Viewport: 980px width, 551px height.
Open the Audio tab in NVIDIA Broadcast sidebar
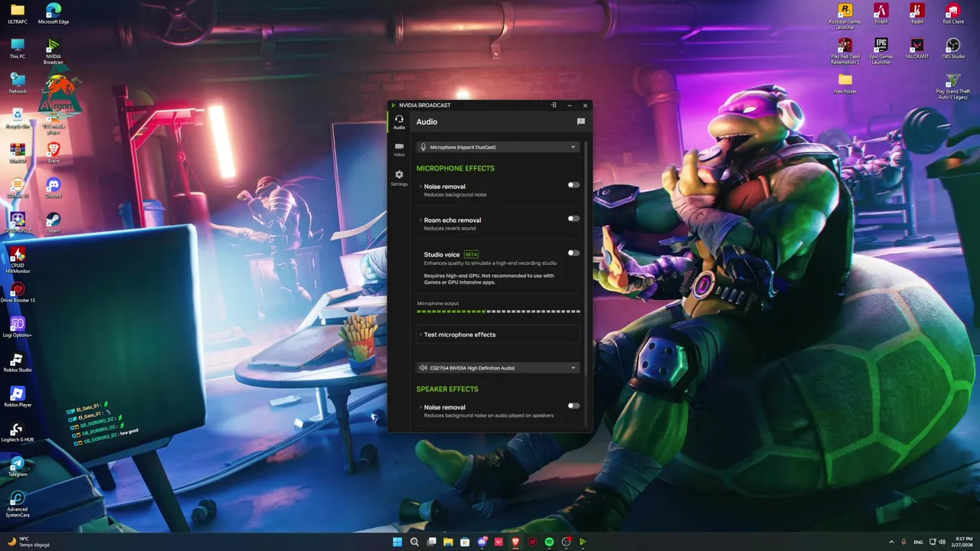click(x=399, y=122)
